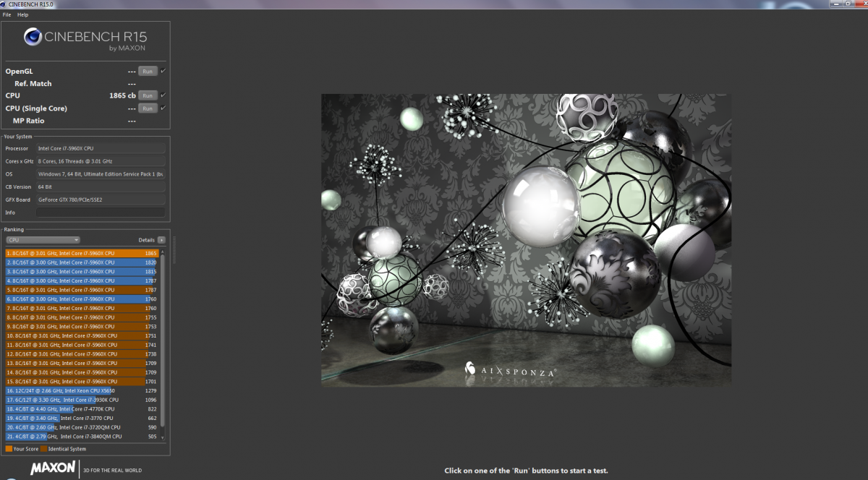Viewport: 868px width, 480px height.
Task: Click the Ref. Match label
Action: coord(33,83)
